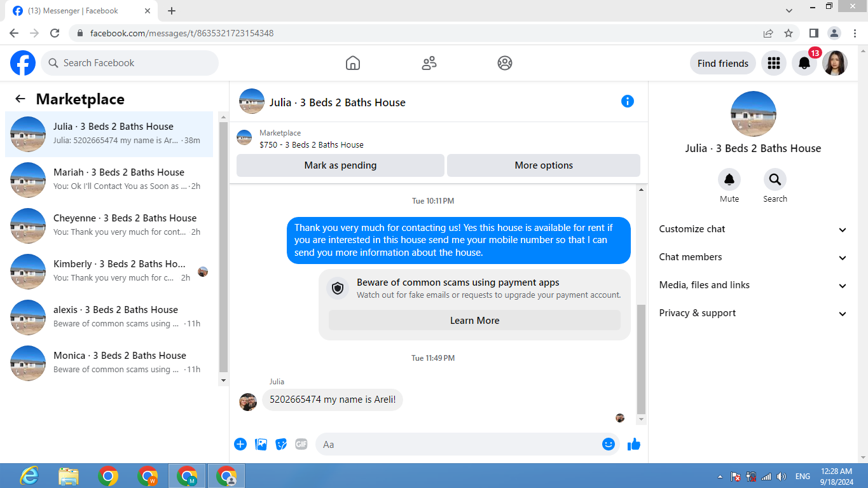Viewport: 868px width, 488px height.
Task: Click the 'Tue 11:49 PM' timestamp
Action: (433, 358)
